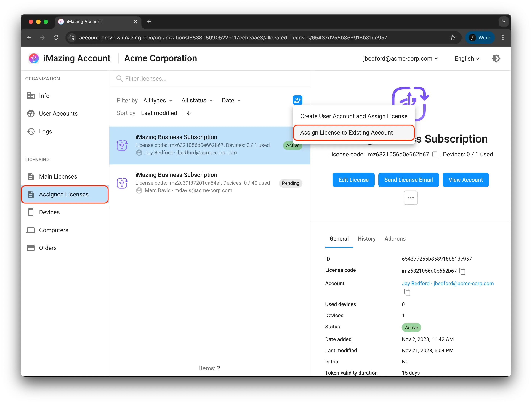Open the Orders section
Screen dimensions: 532x404
(48, 248)
